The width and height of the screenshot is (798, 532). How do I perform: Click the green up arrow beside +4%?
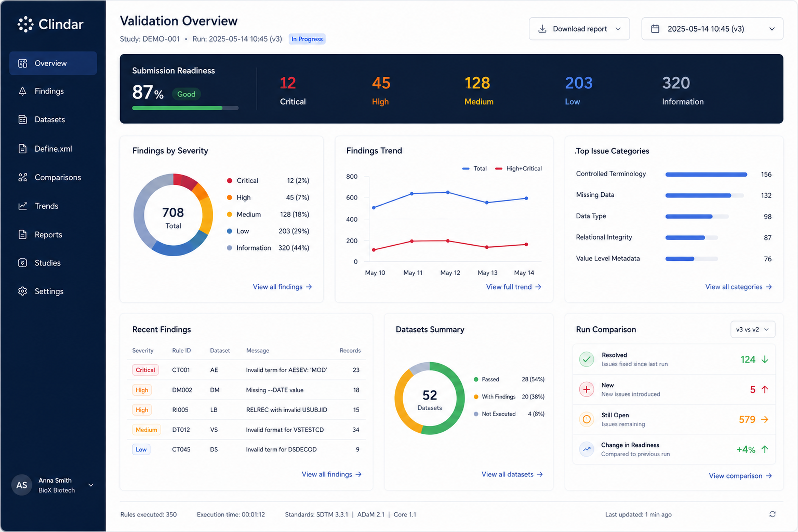pyautogui.click(x=765, y=450)
